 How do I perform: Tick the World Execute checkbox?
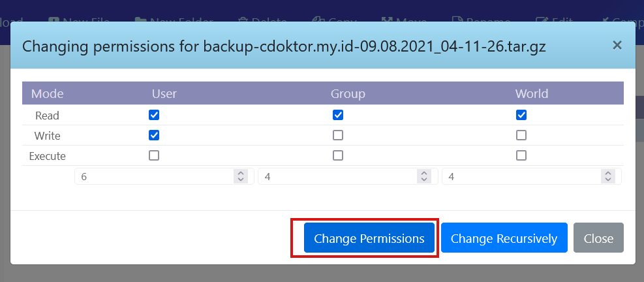(x=521, y=156)
